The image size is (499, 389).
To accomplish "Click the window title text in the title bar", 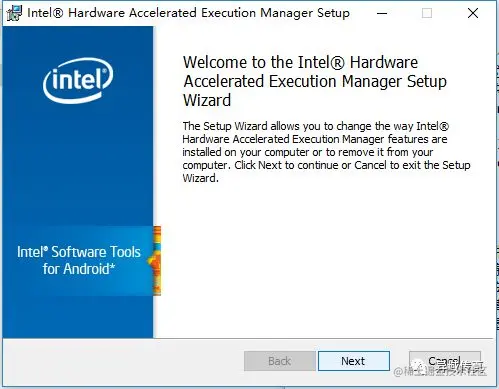I will point(188,13).
